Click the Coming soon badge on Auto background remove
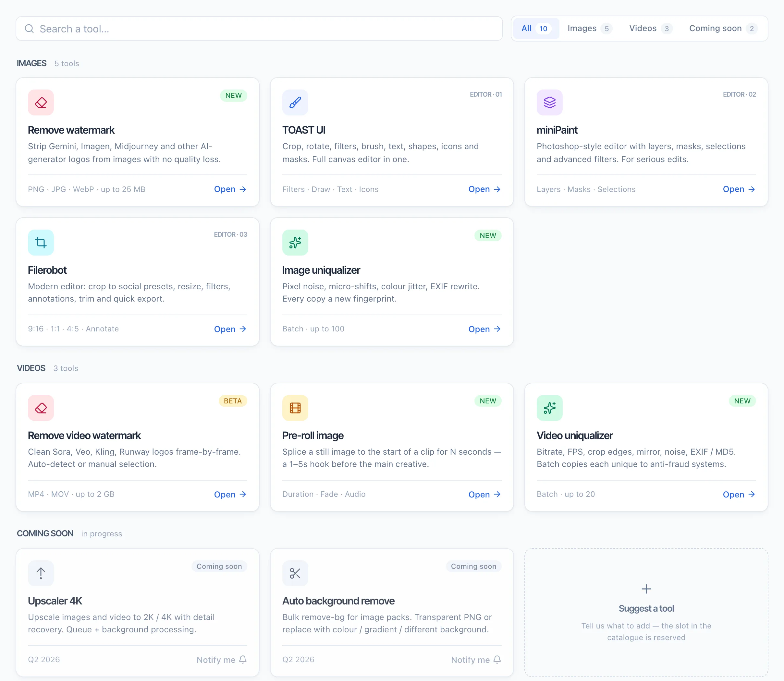Image resolution: width=784 pixels, height=681 pixels. coord(474,566)
